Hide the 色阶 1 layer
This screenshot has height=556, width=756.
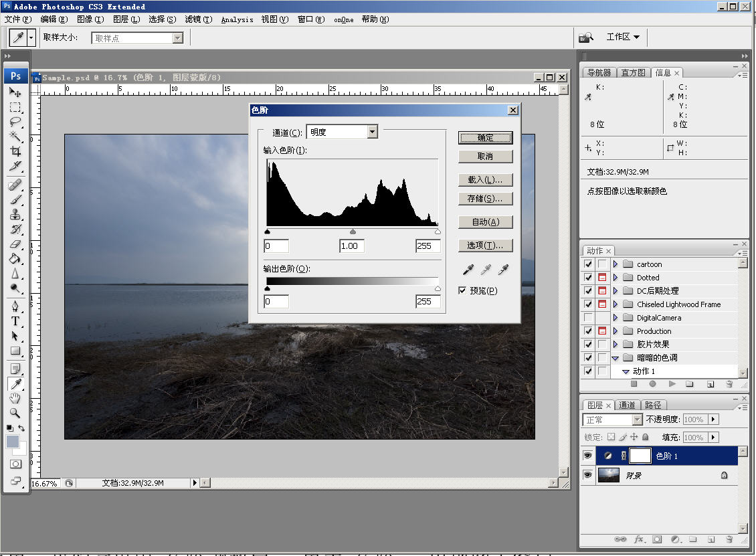point(587,456)
